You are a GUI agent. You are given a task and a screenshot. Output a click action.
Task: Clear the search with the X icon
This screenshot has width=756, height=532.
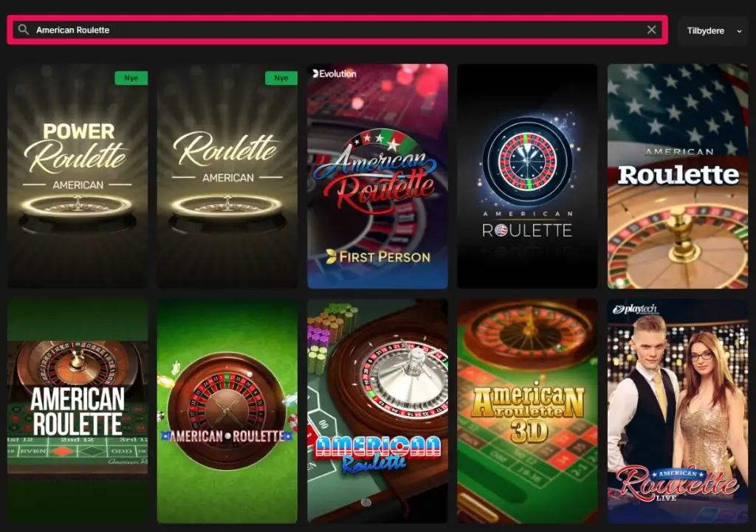tap(651, 30)
